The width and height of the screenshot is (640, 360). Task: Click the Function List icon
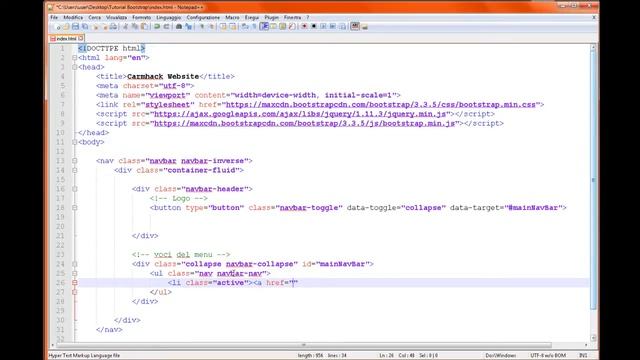pos(291,27)
